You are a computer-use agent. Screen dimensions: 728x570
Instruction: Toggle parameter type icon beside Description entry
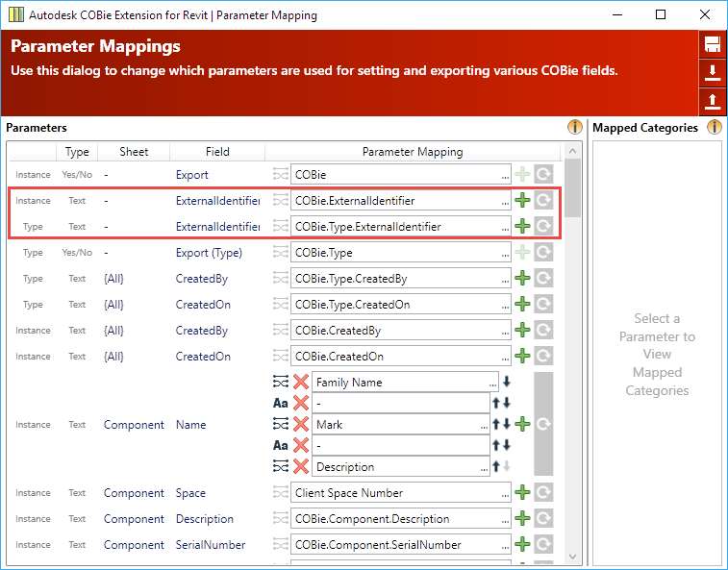tap(281, 466)
